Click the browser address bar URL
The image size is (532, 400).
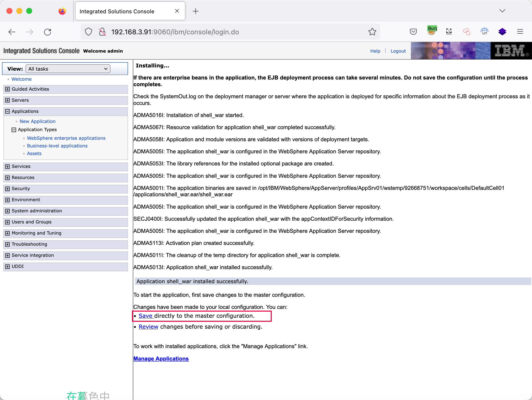coord(175,32)
